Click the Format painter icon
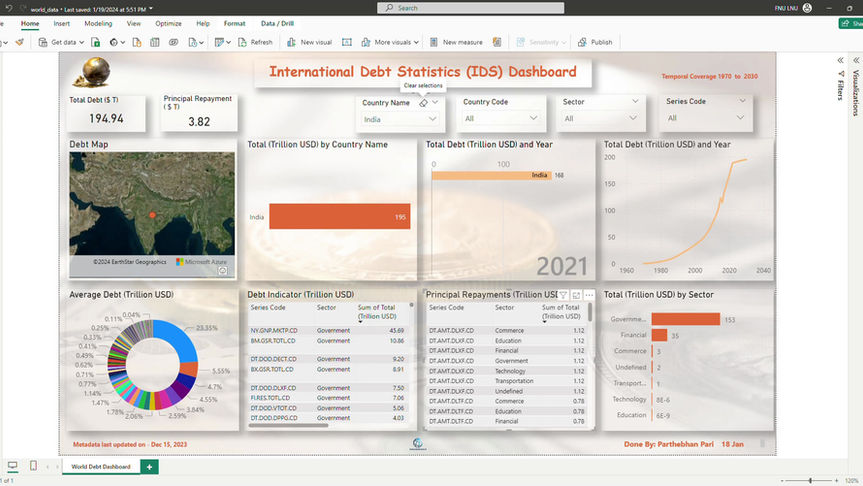This screenshot has width=863, height=486. tap(20, 42)
